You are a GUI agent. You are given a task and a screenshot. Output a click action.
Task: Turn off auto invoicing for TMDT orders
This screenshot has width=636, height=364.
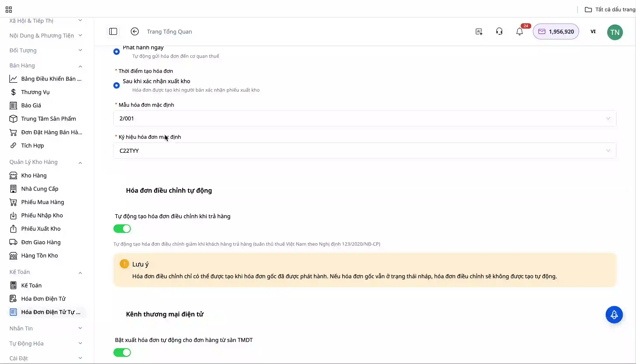click(122, 352)
